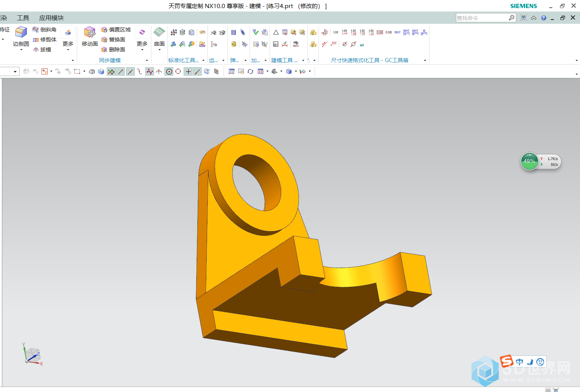The height and width of the screenshot is (392, 580).
Task: Expand 同步建模 group options arrow
Action: [147, 60]
